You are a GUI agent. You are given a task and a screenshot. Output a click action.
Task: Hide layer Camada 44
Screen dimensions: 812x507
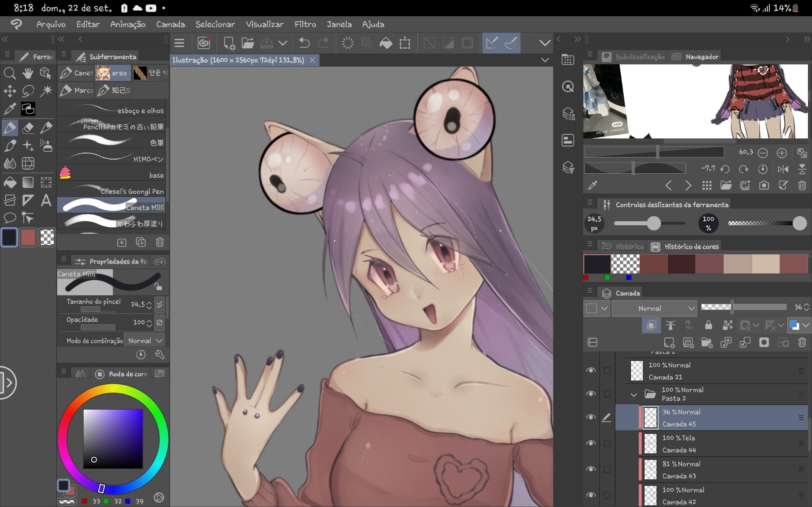pyautogui.click(x=591, y=443)
